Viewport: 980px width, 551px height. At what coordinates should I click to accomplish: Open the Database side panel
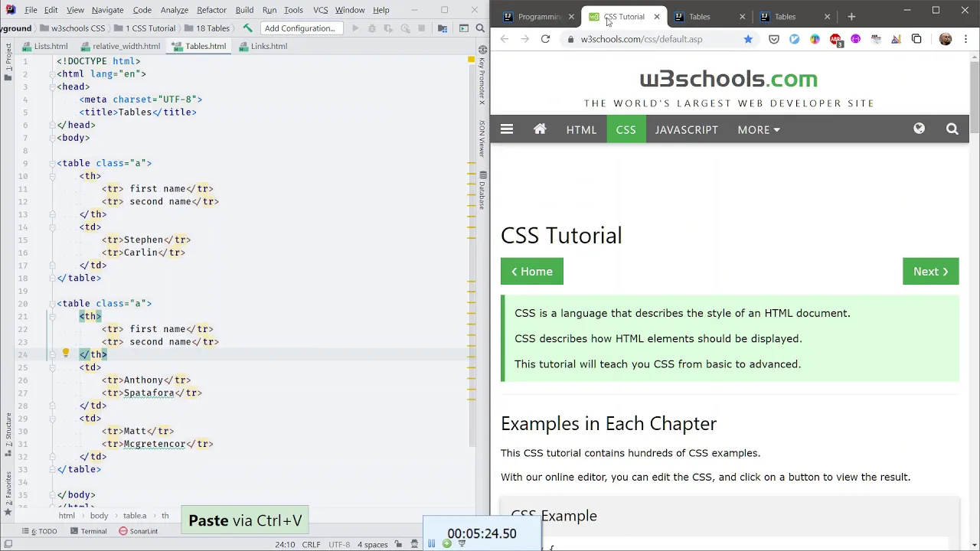point(482,190)
